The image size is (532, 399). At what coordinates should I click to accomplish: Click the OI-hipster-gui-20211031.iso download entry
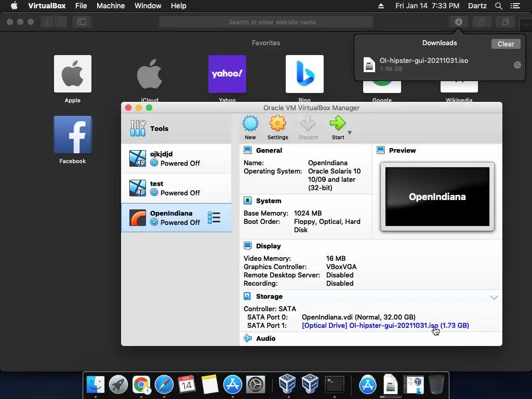tap(440, 64)
